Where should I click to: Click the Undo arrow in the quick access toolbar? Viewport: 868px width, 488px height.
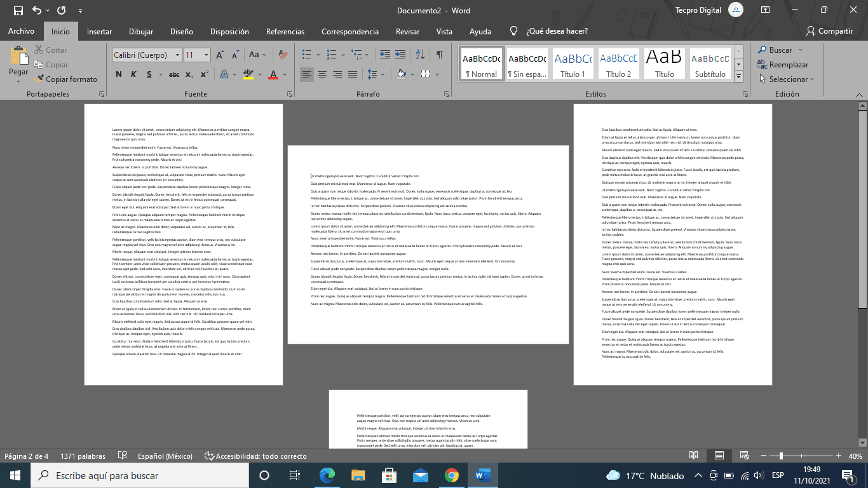click(x=36, y=10)
